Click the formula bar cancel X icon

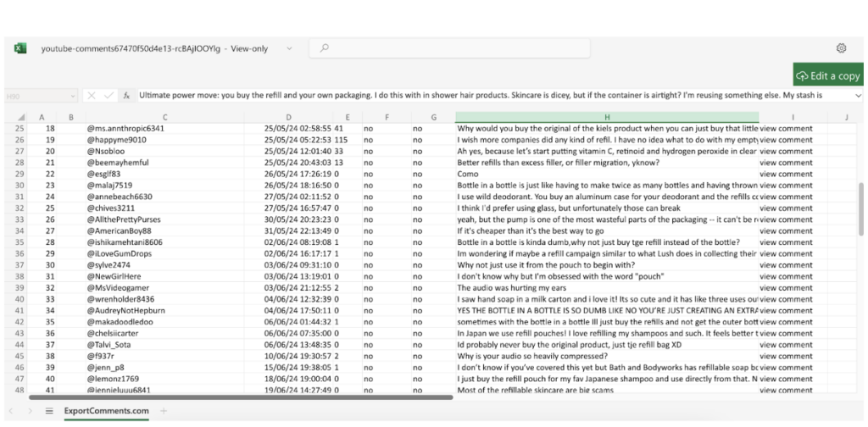[x=92, y=95]
